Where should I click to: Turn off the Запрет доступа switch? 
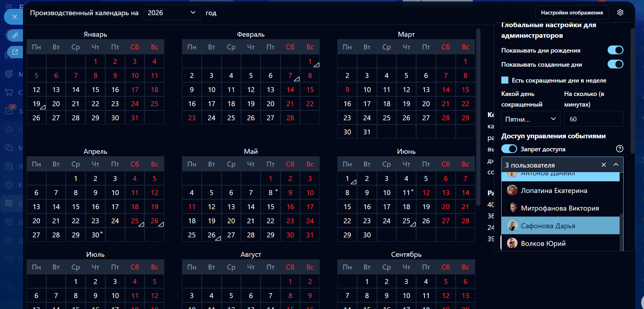pos(509,149)
